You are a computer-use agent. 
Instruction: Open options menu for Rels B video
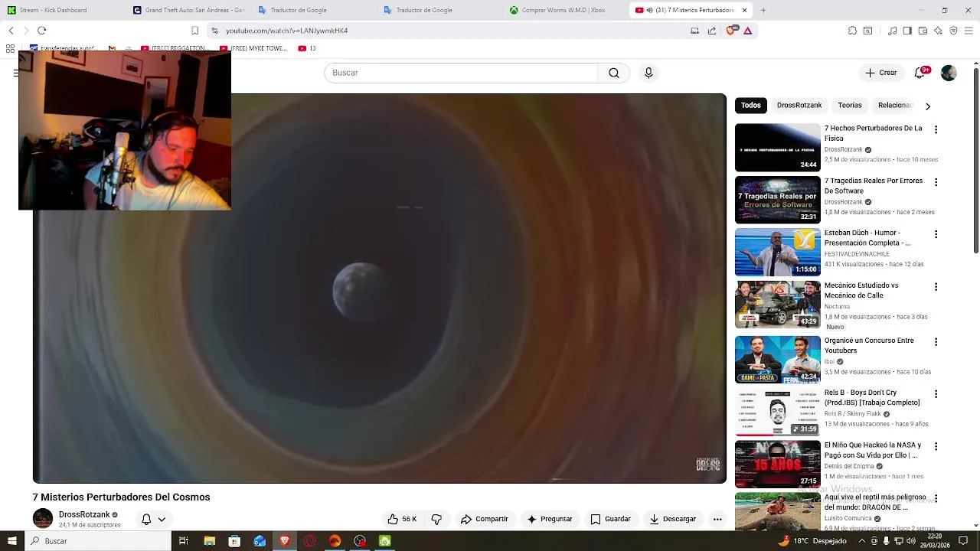coord(936,394)
